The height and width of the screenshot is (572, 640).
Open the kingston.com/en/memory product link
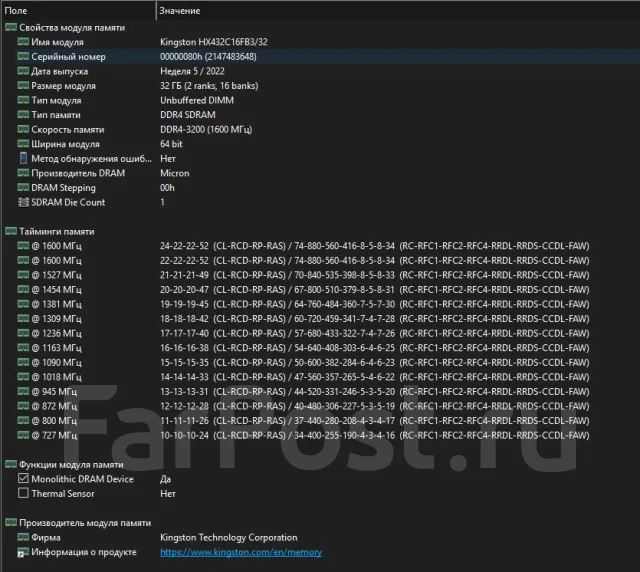click(x=241, y=552)
